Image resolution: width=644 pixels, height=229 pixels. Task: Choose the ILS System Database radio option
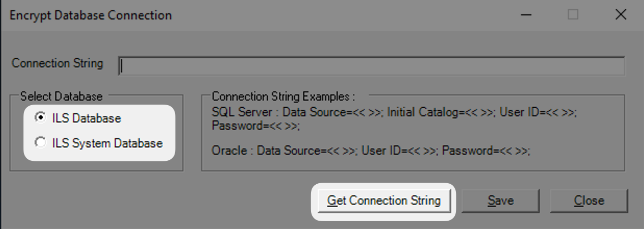(40, 143)
